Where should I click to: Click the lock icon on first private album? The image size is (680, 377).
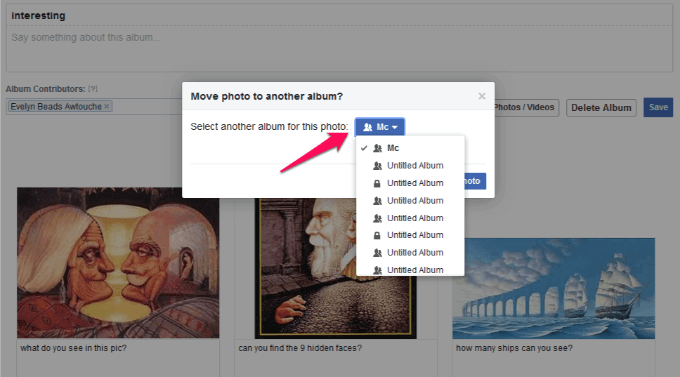click(377, 184)
